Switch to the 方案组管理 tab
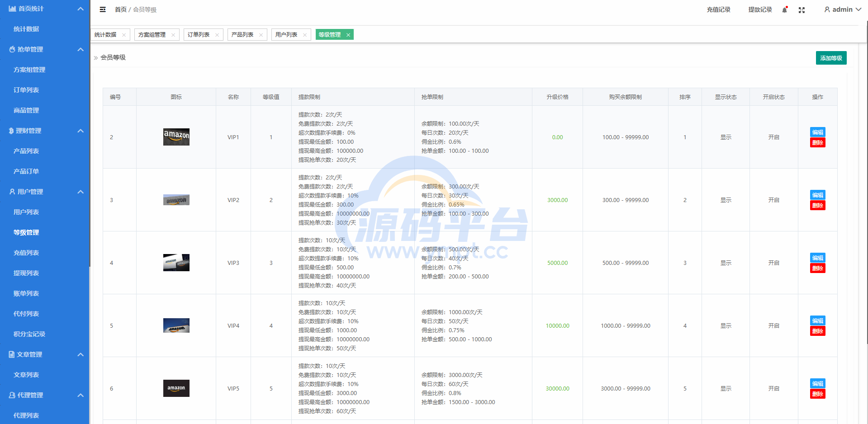The height and width of the screenshot is (424, 868). (152, 35)
